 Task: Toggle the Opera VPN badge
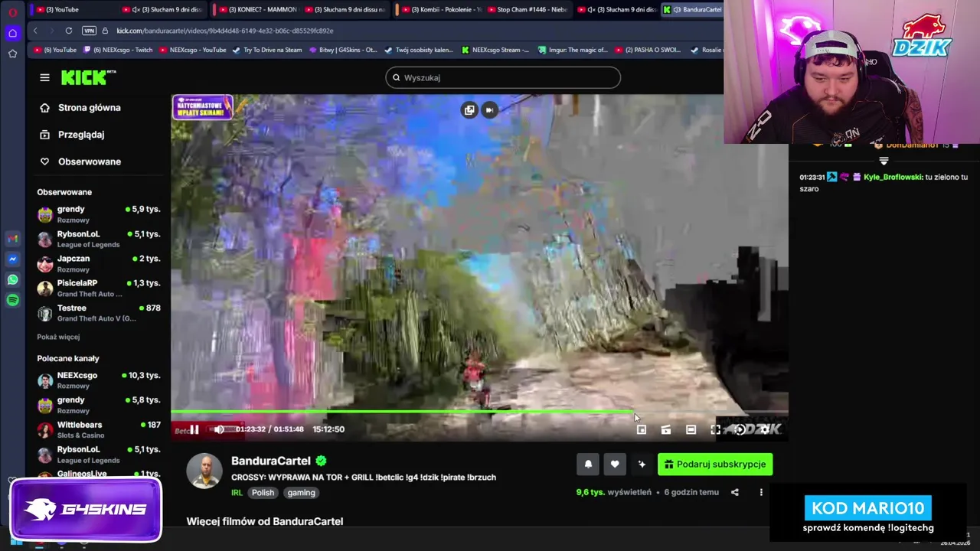(89, 31)
